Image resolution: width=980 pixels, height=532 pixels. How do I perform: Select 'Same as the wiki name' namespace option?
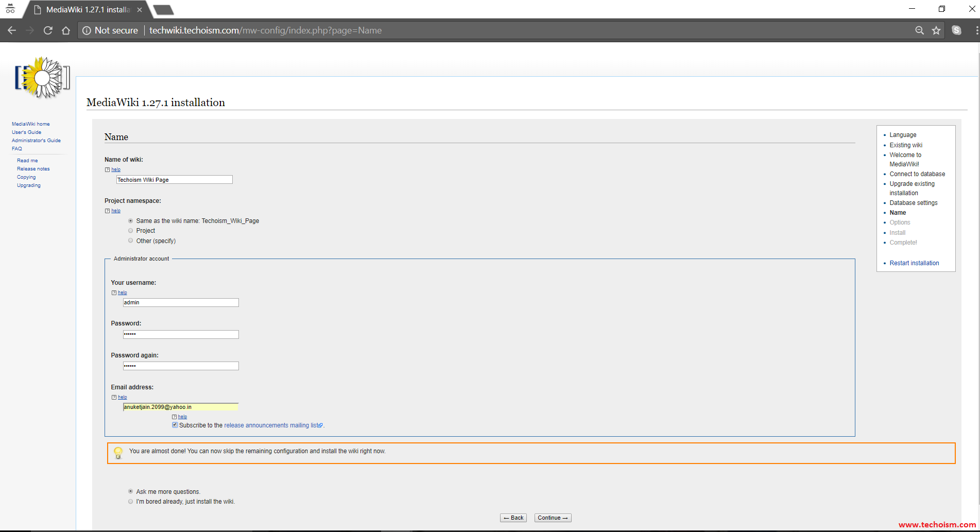tap(131, 221)
